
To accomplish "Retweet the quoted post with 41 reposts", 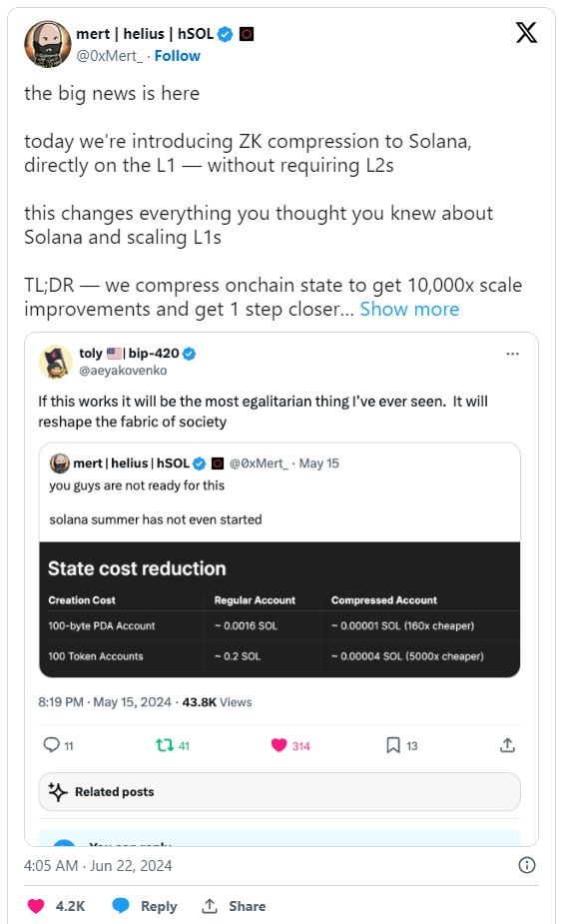I will tap(165, 745).
